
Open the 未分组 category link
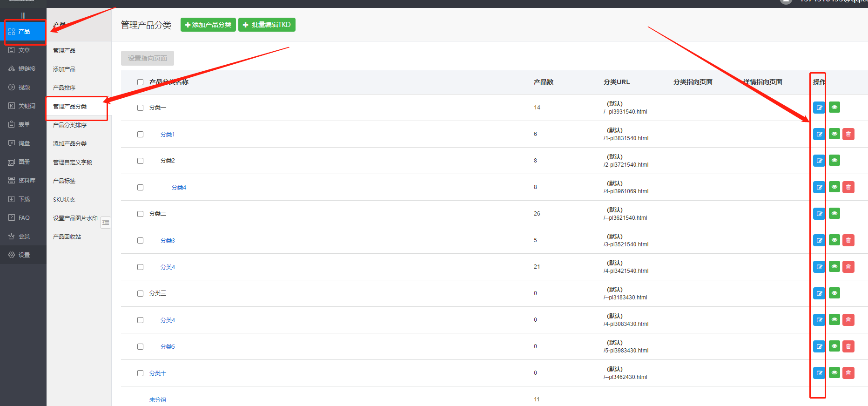[157, 399]
